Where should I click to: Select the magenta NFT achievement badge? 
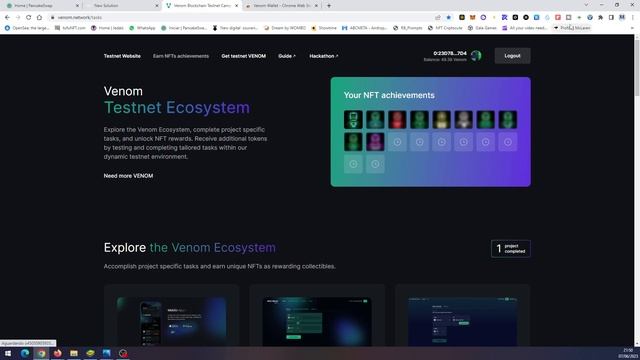[375, 142]
